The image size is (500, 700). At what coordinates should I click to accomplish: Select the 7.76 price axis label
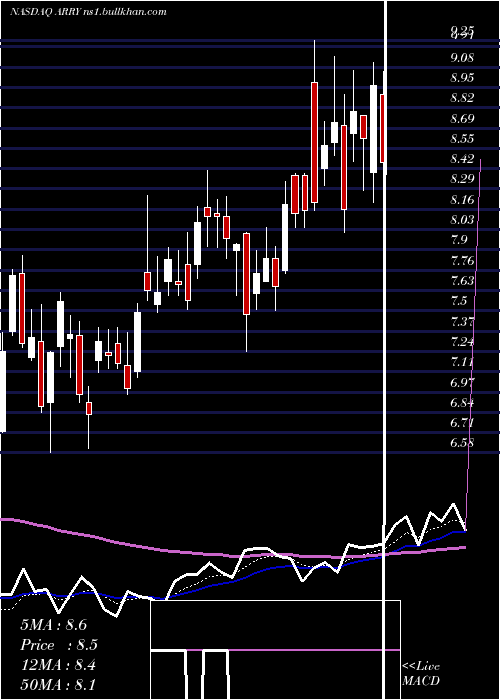462,260
